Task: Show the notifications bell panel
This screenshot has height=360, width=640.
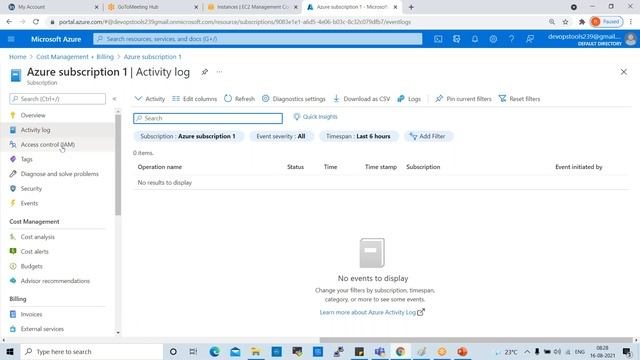Action: 475,39
